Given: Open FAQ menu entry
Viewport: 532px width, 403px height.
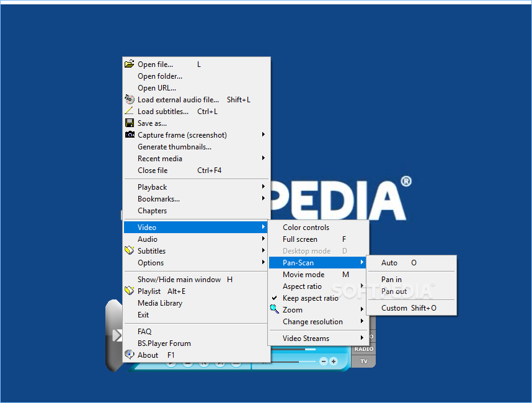Looking at the screenshot, I should tap(196, 332).
